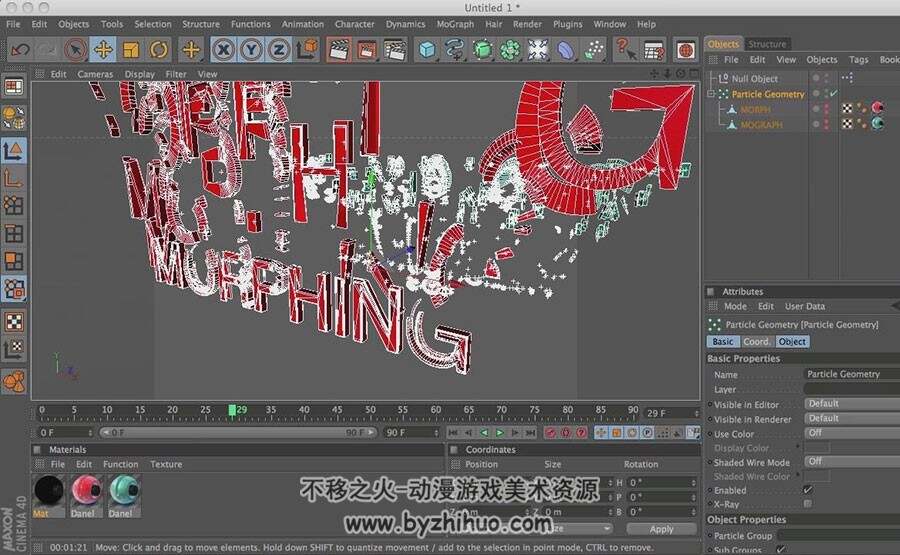Click Render to Picture Viewer icon
Viewport: 900px width, 555px height.
pyautogui.click(x=367, y=50)
